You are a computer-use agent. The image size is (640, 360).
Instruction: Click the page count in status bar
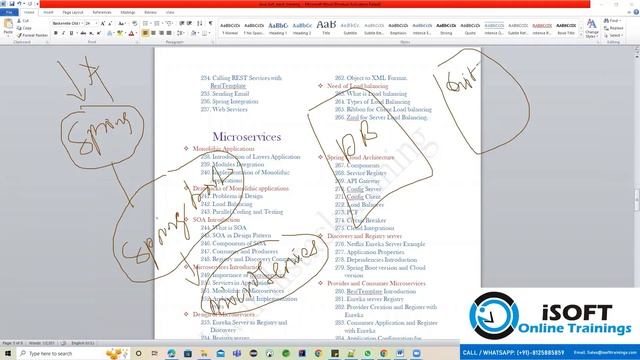tap(13, 343)
